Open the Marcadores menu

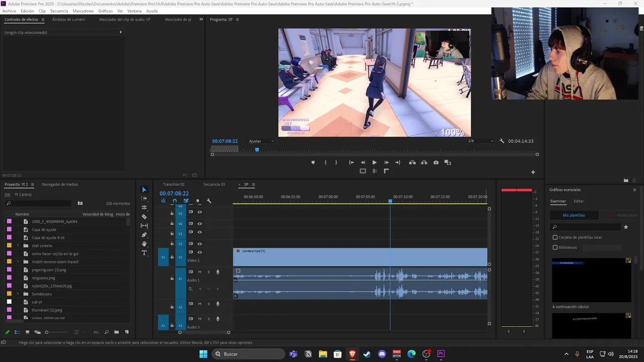point(83,11)
